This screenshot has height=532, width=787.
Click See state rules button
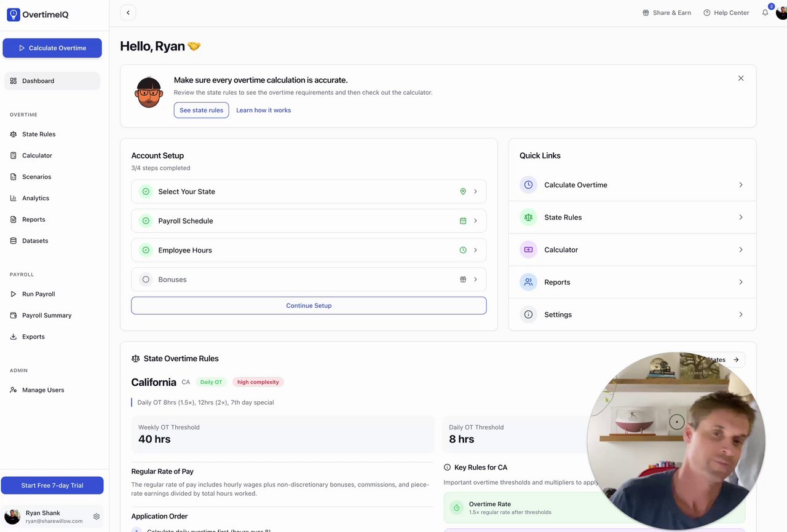click(201, 111)
